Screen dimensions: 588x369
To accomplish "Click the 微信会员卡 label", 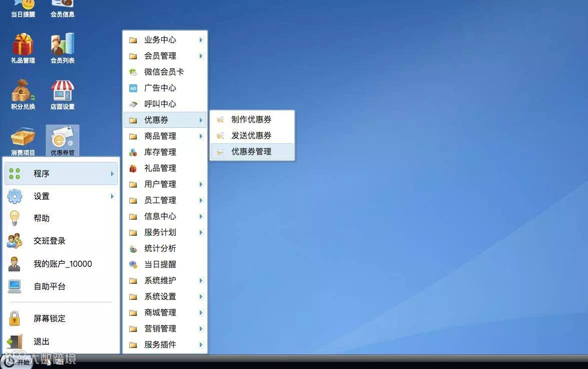I will 164,72.
